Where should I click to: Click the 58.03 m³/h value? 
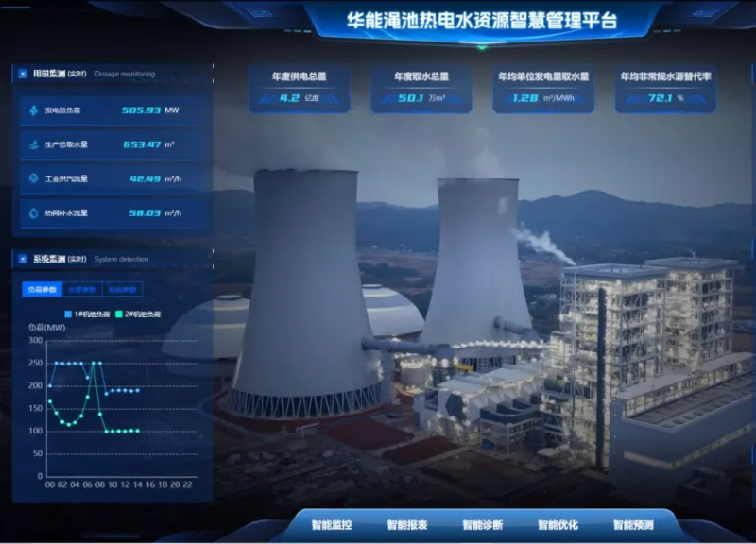tap(155, 213)
